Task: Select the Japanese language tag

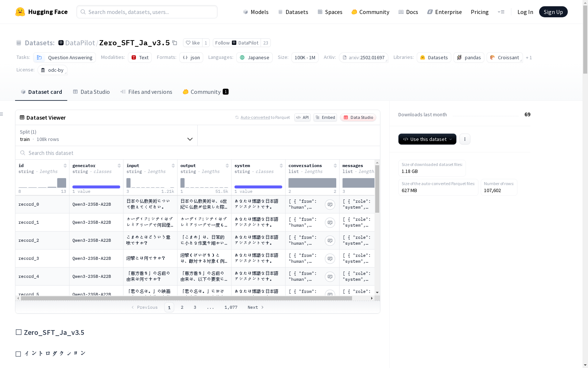Action: 255,57
